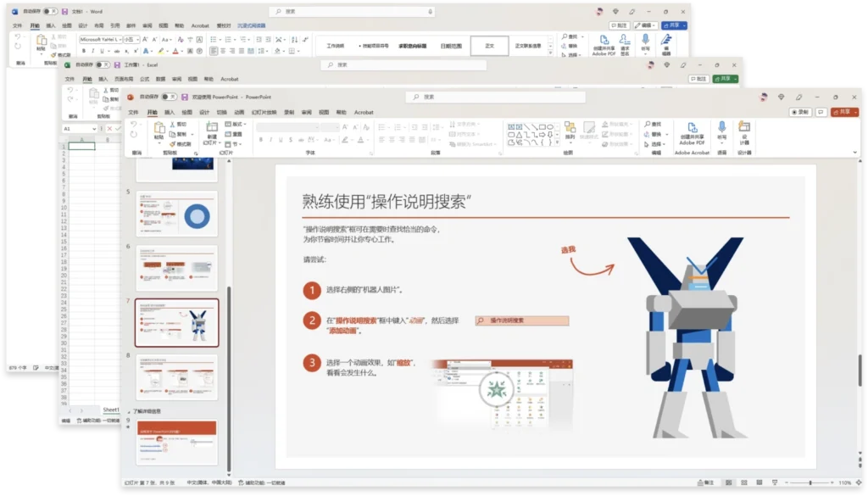Click the Sheet1 tab in Excel
The height and width of the screenshot is (496, 868).
click(x=111, y=410)
